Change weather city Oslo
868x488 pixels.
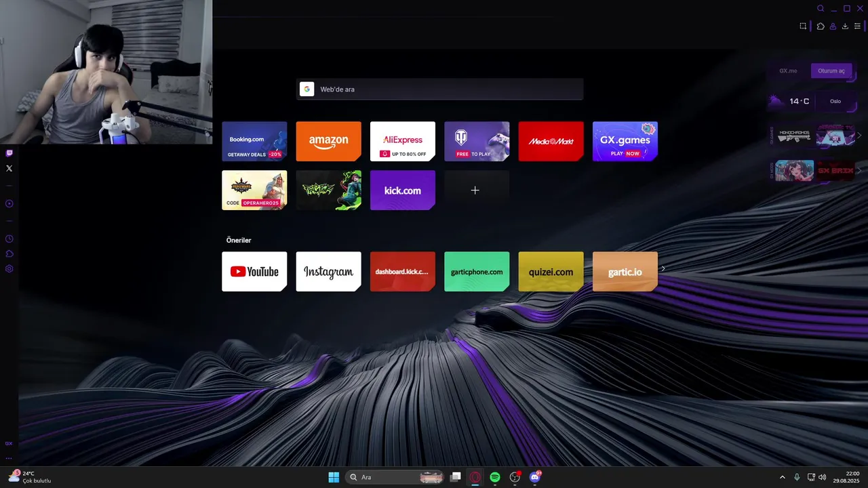(835, 101)
